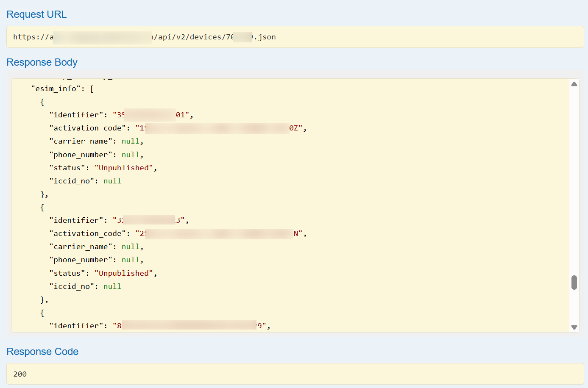Click the 200 response code value
Image resolution: width=588 pixels, height=388 pixels.
click(x=20, y=374)
